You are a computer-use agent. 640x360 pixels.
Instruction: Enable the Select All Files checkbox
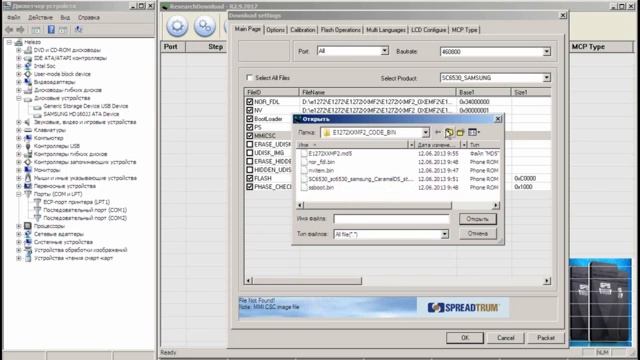click(x=249, y=78)
